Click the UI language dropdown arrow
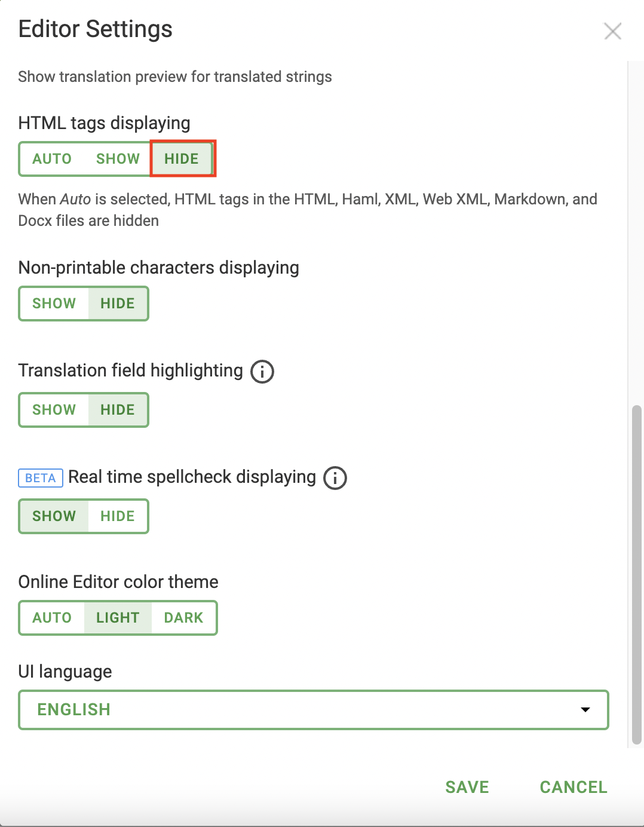644x827 pixels. tap(585, 710)
